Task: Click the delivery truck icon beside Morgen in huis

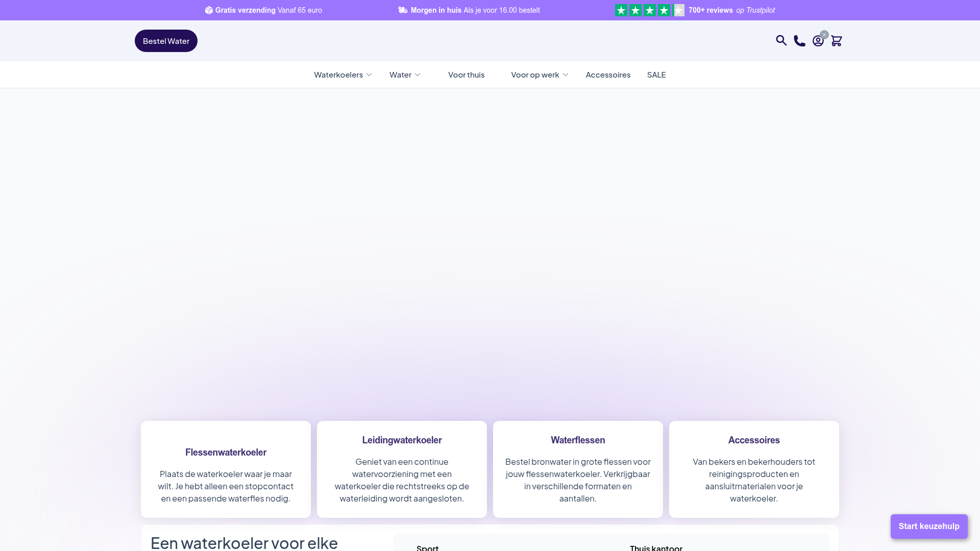Action: (403, 10)
